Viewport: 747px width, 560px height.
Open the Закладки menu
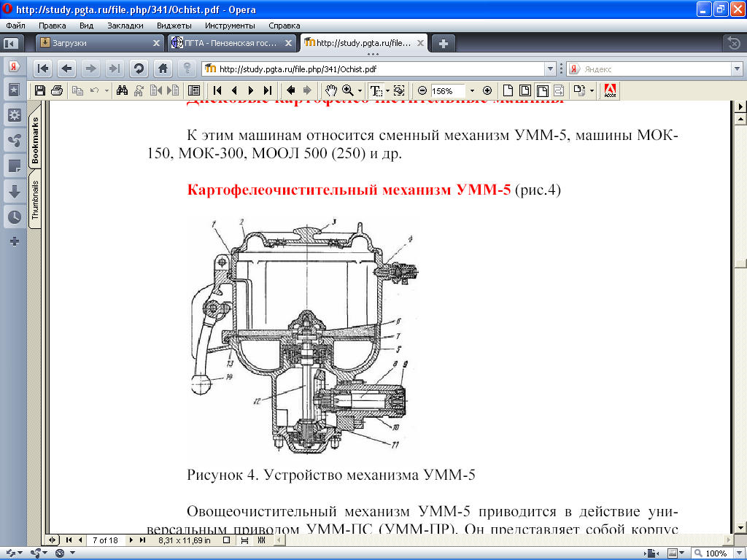(125, 25)
